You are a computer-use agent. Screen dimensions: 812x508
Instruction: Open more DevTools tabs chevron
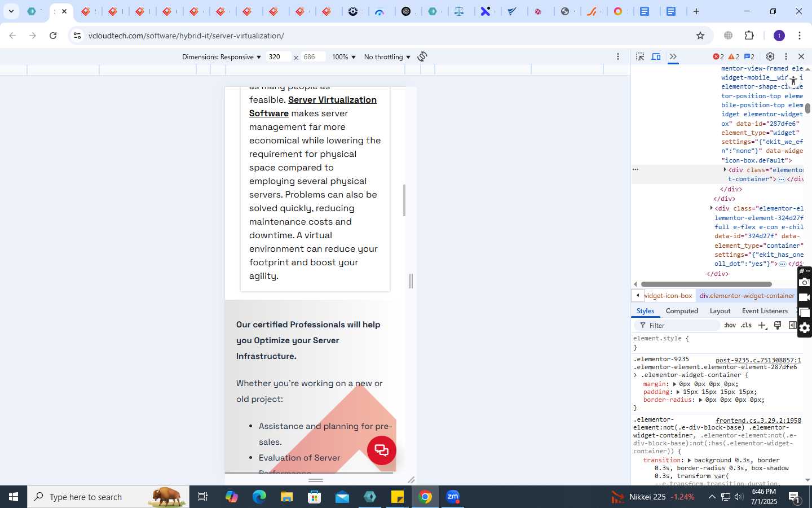click(673, 56)
